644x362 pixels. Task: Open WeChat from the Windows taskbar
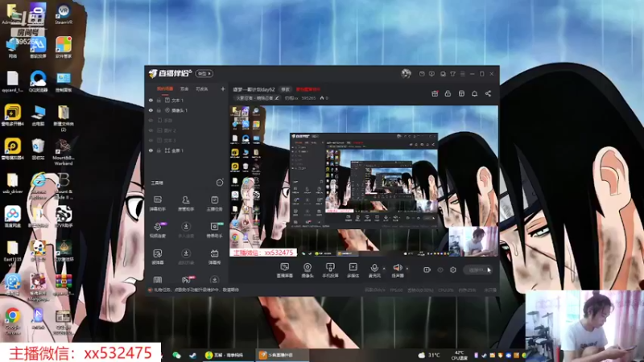(x=176, y=355)
